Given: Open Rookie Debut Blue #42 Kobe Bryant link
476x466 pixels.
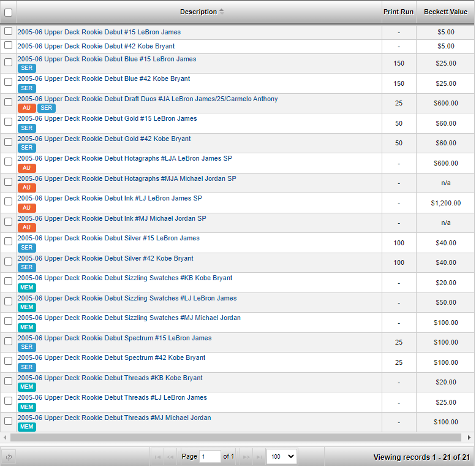Looking at the screenshot, I should point(104,78).
